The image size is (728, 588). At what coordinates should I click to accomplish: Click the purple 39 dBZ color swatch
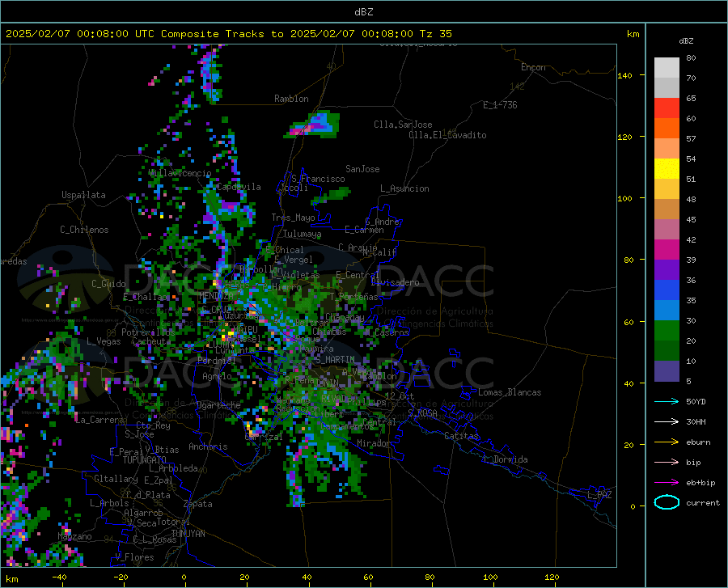pos(667,270)
